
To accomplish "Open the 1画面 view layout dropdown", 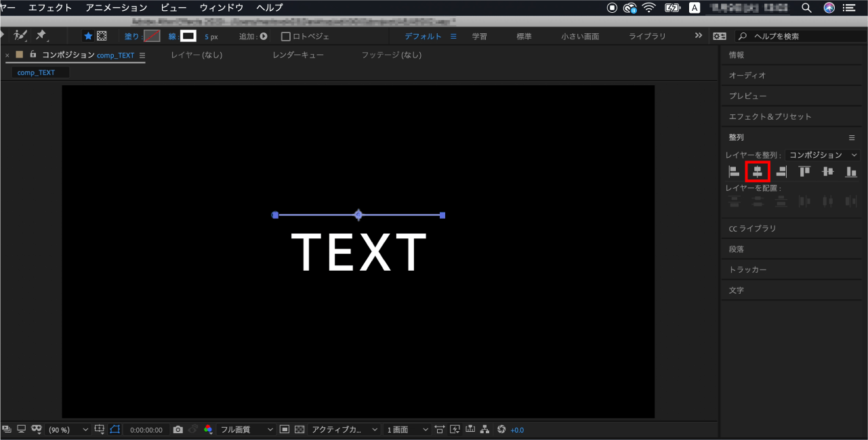I will click(x=407, y=430).
